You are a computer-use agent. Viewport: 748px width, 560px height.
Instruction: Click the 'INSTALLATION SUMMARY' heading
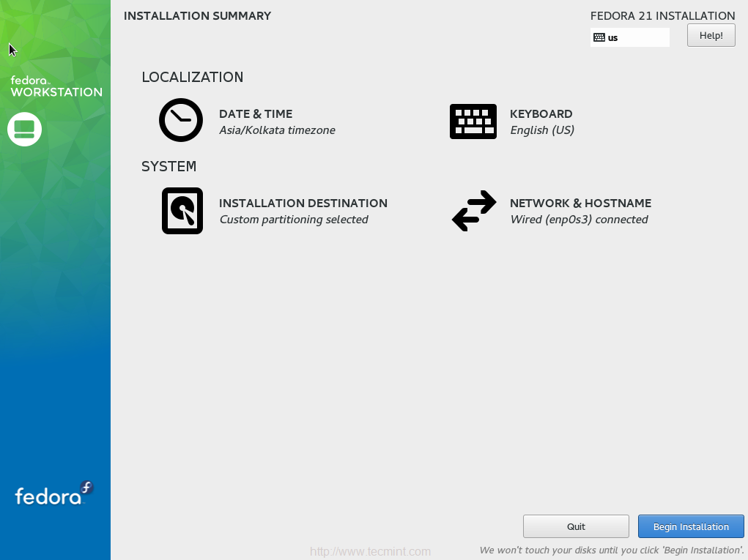[x=198, y=15]
